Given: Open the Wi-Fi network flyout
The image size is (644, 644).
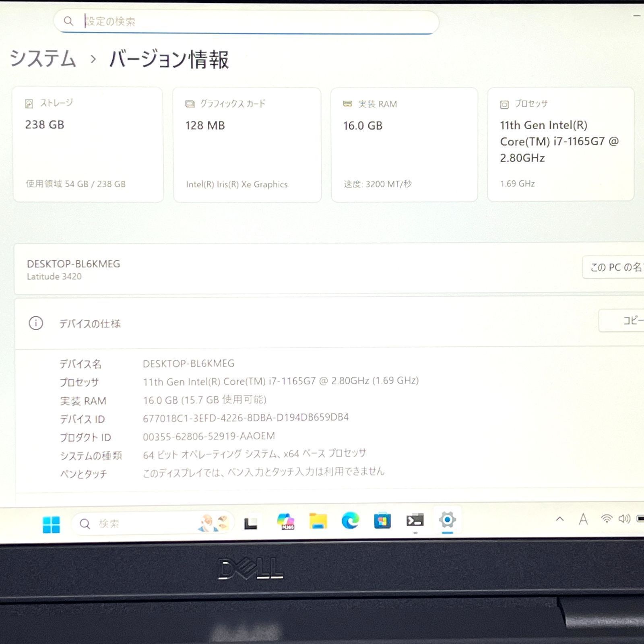Looking at the screenshot, I should [606, 518].
